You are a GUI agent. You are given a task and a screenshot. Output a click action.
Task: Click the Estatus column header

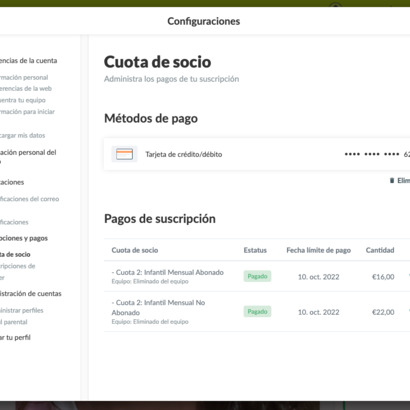tap(255, 250)
